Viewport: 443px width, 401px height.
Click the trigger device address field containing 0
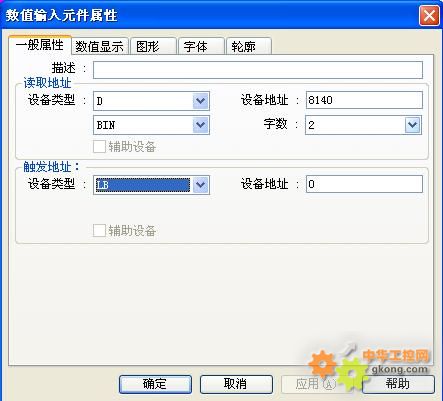pos(364,184)
